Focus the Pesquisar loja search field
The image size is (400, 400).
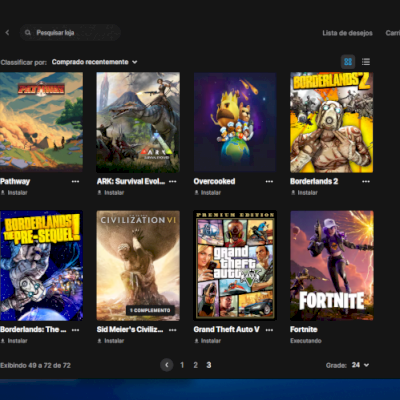(x=70, y=33)
